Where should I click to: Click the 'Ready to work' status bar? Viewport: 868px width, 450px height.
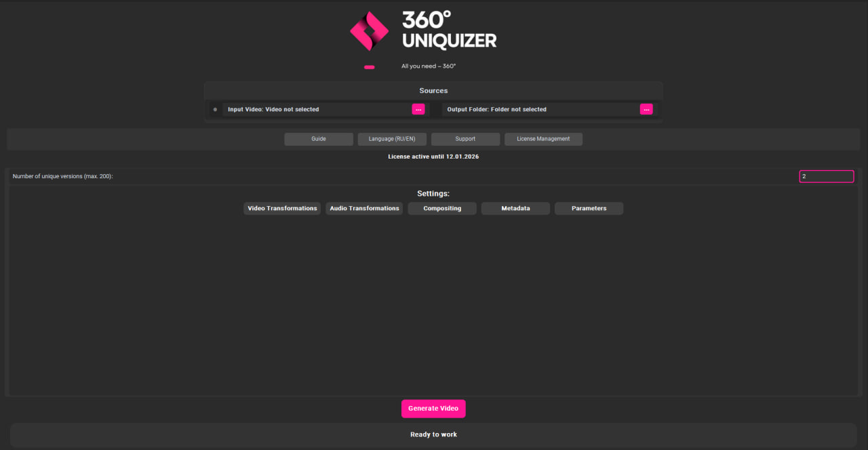433,434
